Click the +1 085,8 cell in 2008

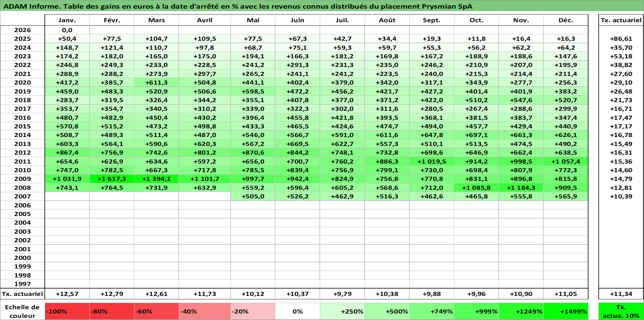pos(476,188)
